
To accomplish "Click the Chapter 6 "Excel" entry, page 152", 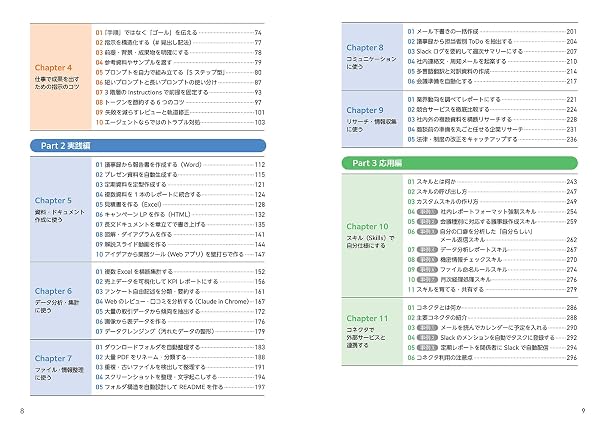I will [x=180, y=272].
